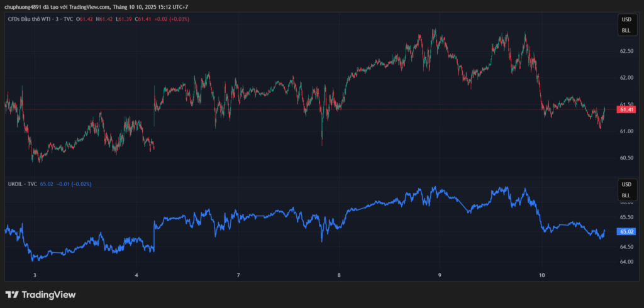The width and height of the screenshot is (644, 308).
Task: Click the TradingView logo at bottom left
Action: [40, 294]
